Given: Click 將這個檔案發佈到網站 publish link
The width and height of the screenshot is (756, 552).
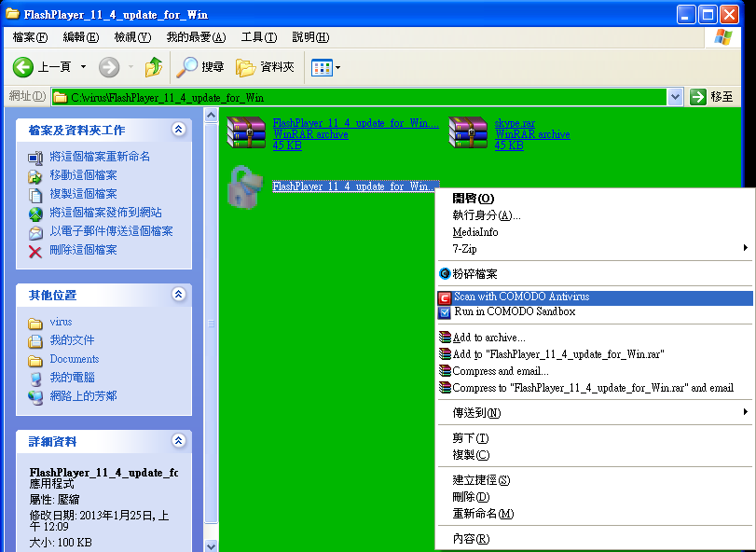Looking at the screenshot, I should [x=105, y=213].
